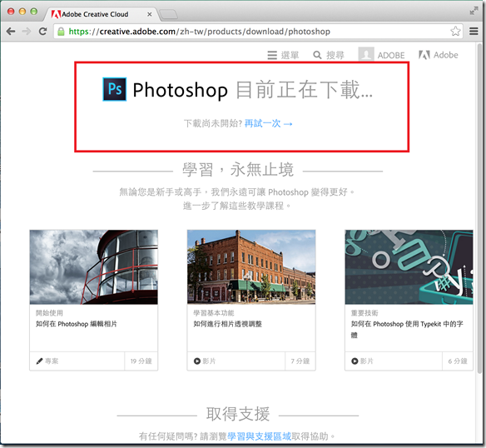Open a new tab next to Adobe Creative Cloud
Image resolution: width=486 pixels, height=448 pixels.
click(x=168, y=14)
